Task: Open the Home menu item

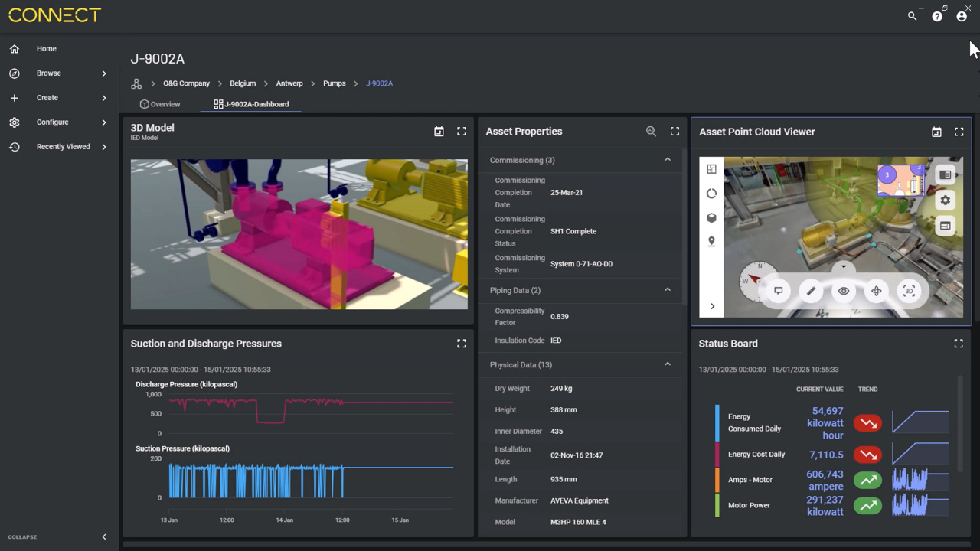Action: click(46, 49)
